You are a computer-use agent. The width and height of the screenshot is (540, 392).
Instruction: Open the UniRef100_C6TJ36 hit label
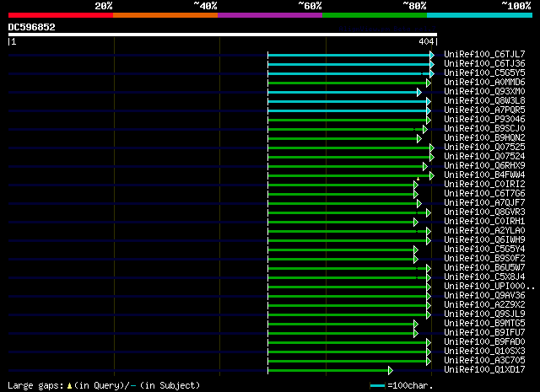484,64
